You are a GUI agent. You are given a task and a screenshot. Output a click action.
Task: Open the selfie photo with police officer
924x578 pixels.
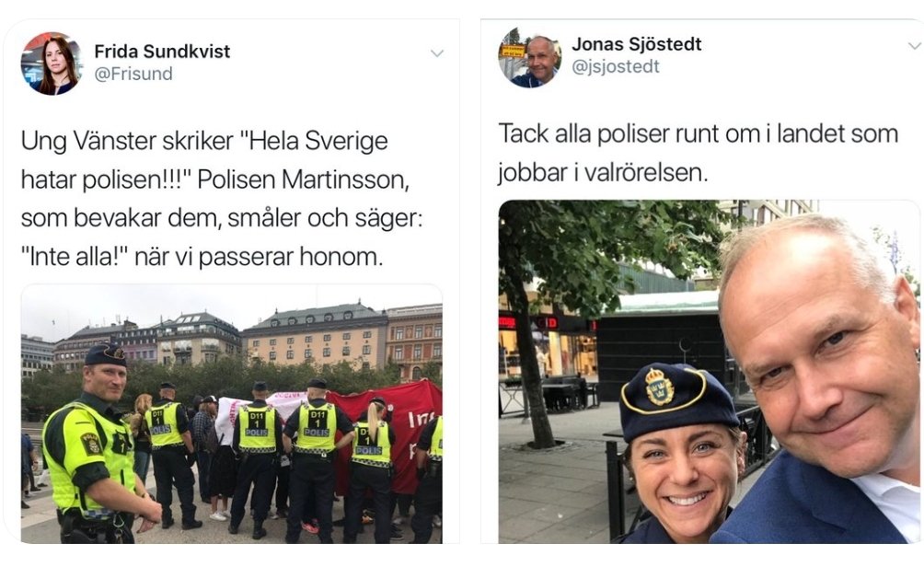click(x=709, y=372)
